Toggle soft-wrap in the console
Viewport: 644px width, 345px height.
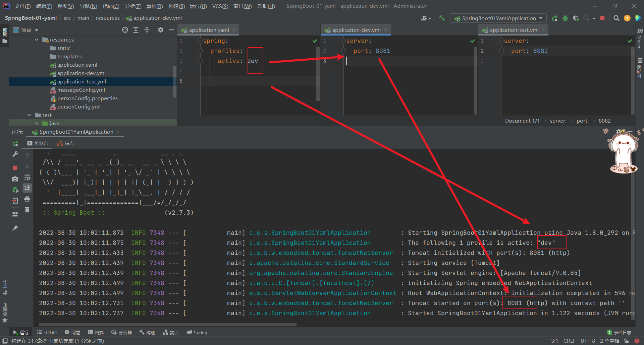(x=27, y=177)
